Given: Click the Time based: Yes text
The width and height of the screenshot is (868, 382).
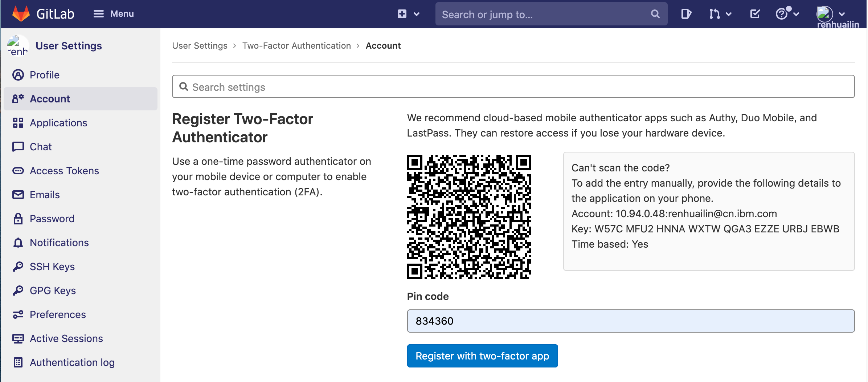Looking at the screenshot, I should coord(610,244).
